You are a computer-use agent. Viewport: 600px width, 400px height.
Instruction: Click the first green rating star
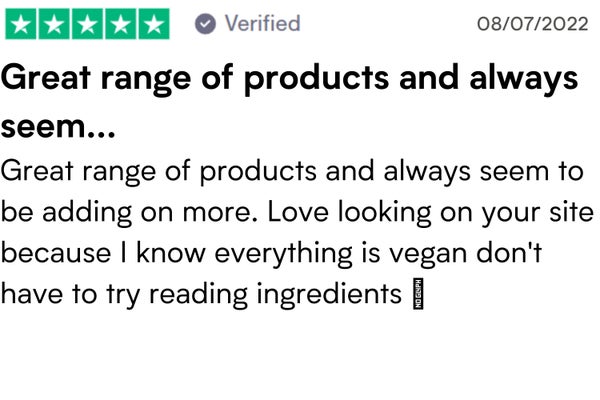click(x=21, y=24)
